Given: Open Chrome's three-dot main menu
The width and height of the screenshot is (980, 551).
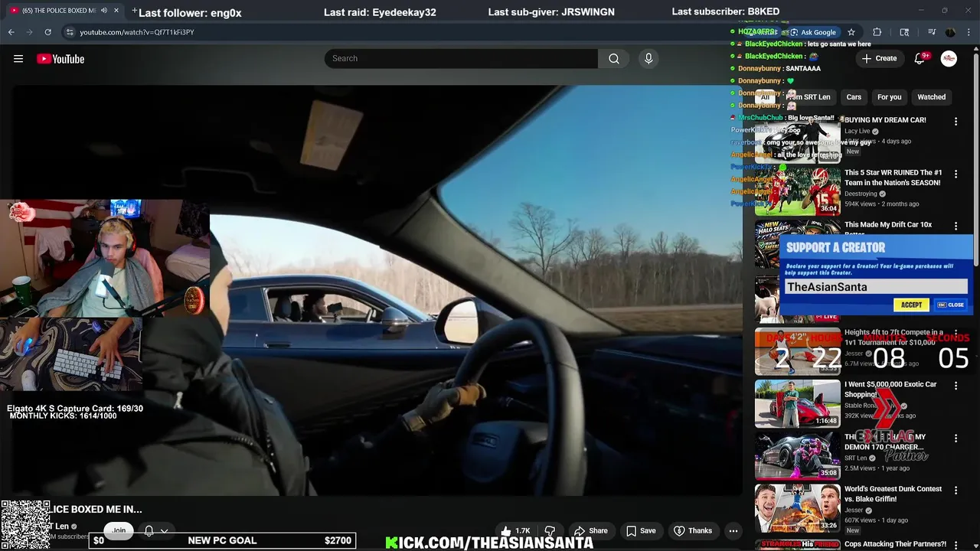Looking at the screenshot, I should click(x=969, y=32).
